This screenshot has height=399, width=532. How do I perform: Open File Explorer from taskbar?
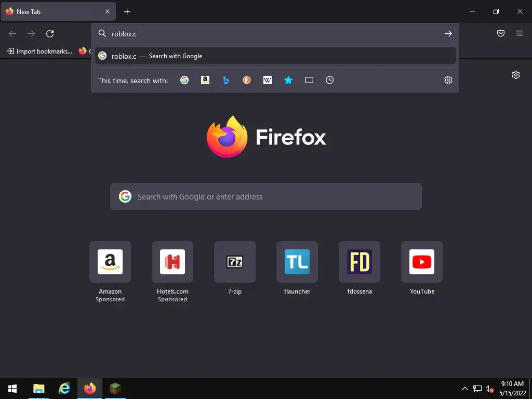[38, 389]
